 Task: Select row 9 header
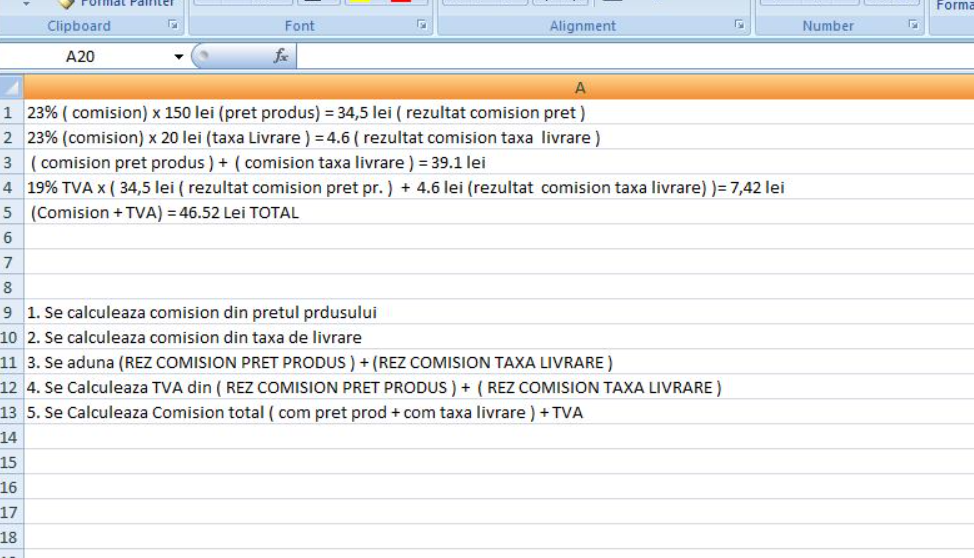pos(11,312)
